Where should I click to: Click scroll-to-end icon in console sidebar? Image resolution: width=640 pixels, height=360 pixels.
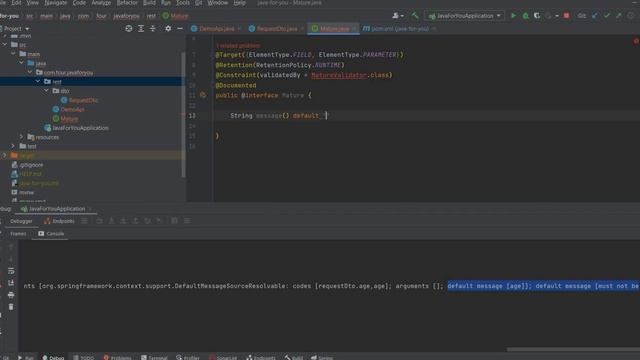(11, 283)
